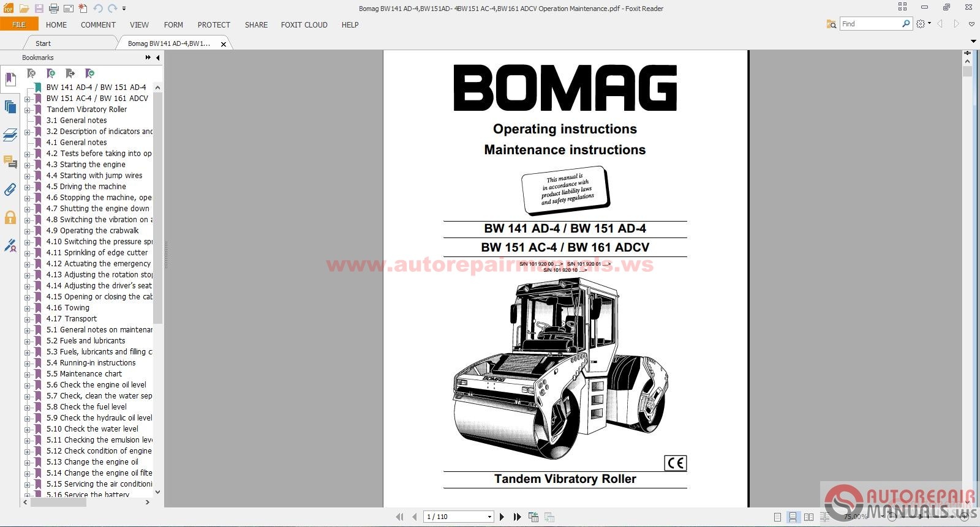The width and height of the screenshot is (980, 527).
Task: Click the Open file folder icon
Action: pyautogui.click(x=24, y=9)
